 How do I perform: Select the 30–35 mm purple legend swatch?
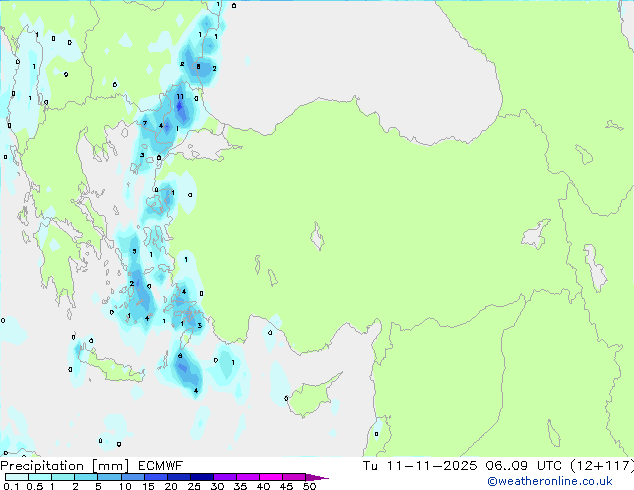pyautogui.click(x=224, y=477)
